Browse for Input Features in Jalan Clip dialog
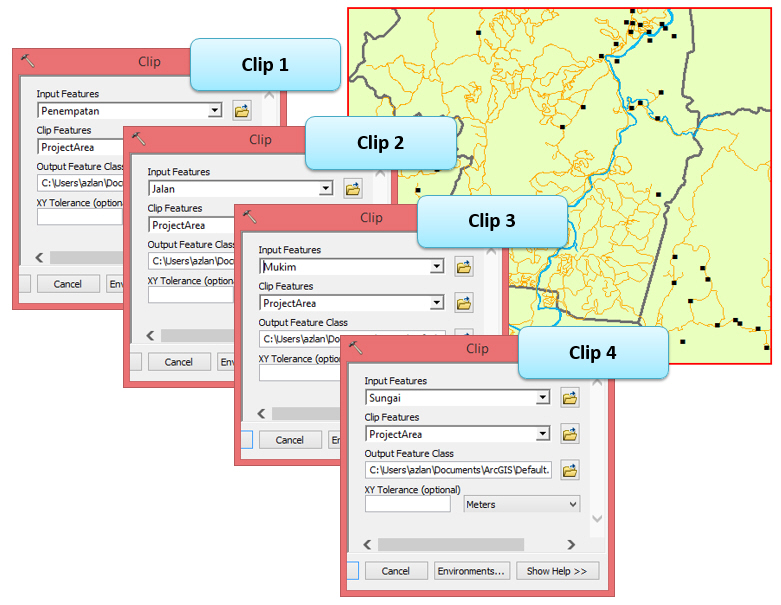The width and height of the screenshot is (781, 605). pyautogui.click(x=353, y=189)
